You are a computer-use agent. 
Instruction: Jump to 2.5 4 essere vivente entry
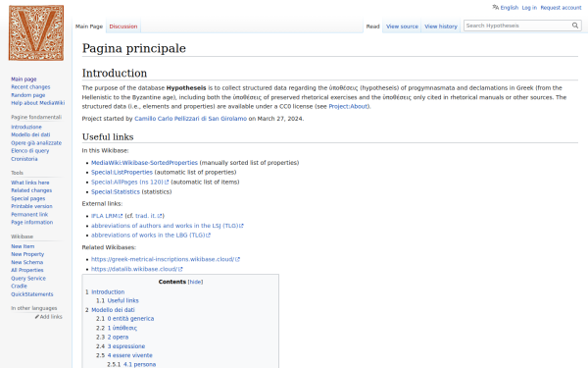pyautogui.click(x=124, y=355)
